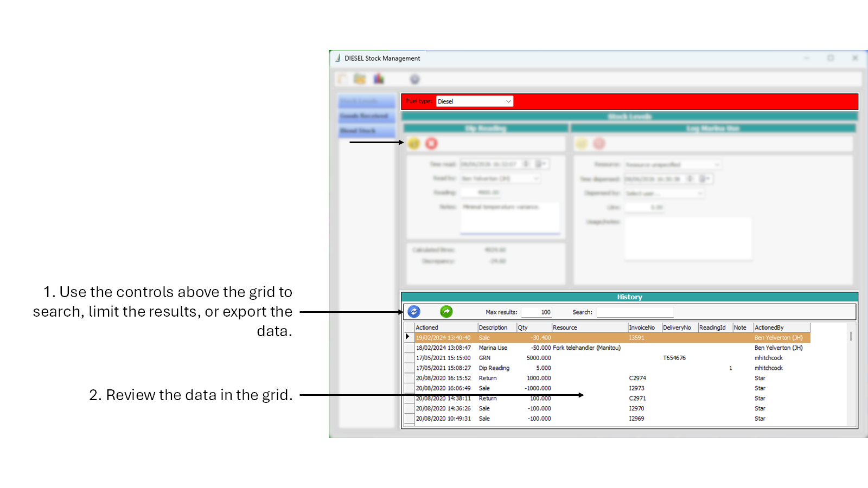This screenshot has width=868, height=488.
Task: Click quantity 5000.000 in the GRN row
Action: pos(539,358)
